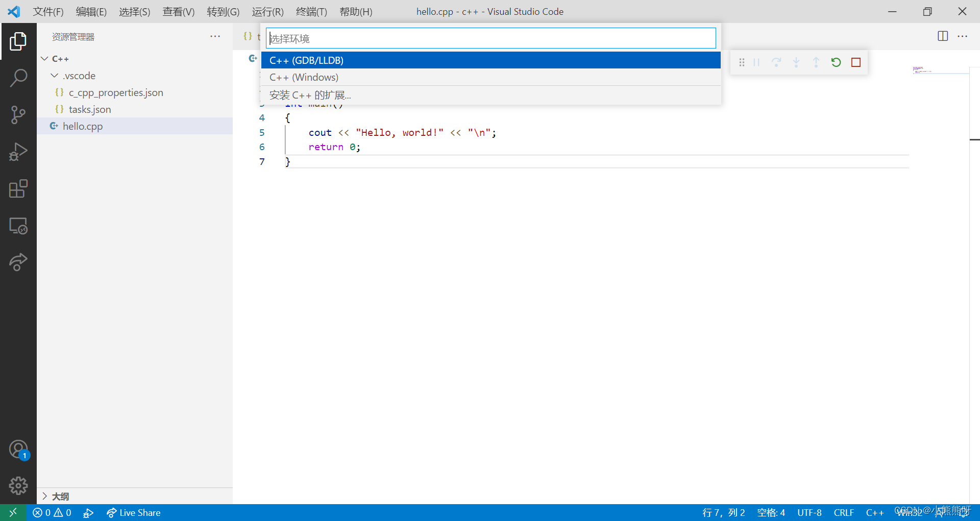Open the 终端(T) menu
Screen dimensions: 980x521
click(x=311, y=11)
